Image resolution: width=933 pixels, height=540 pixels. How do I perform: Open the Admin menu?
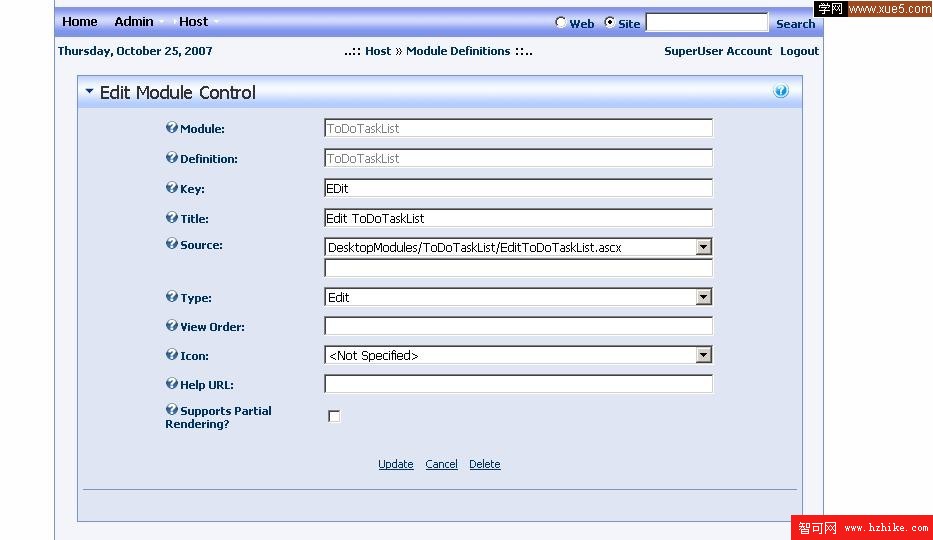[x=134, y=21]
